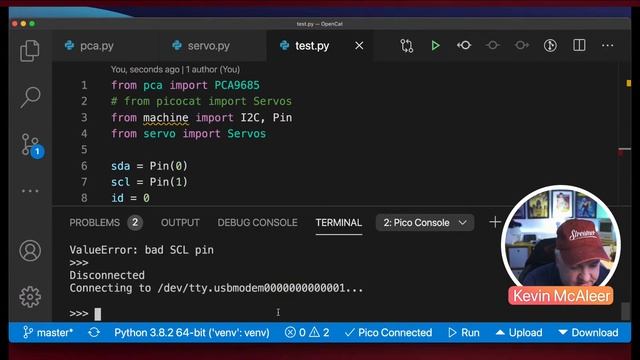Viewport: 640px width, 360px height.
Task: Click the 'Disconnected' terminal line
Action: point(107,275)
